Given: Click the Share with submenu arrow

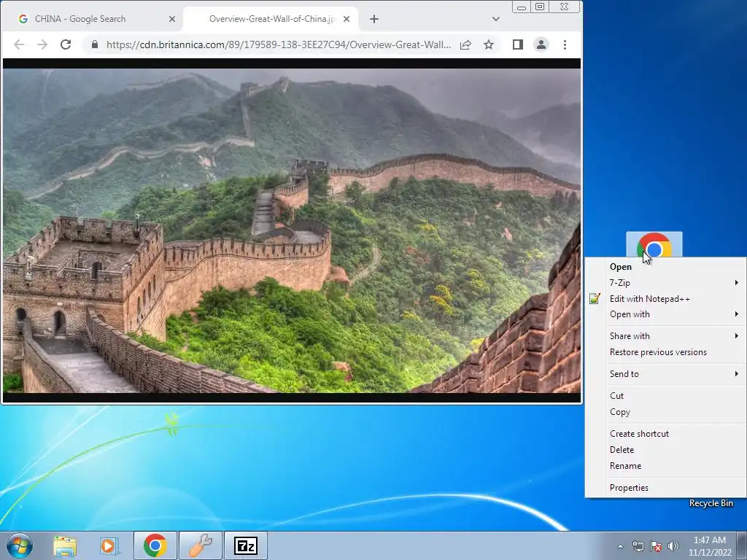Looking at the screenshot, I should (737, 336).
